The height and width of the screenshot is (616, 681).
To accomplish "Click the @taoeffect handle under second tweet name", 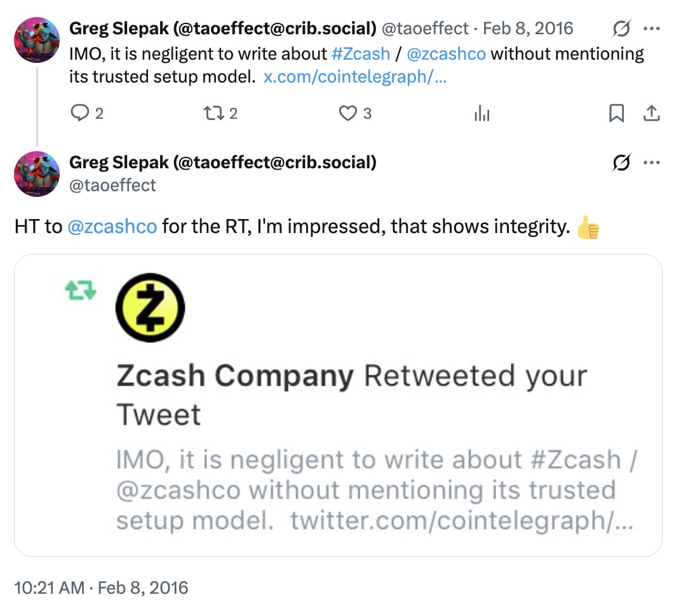I will pos(112,185).
